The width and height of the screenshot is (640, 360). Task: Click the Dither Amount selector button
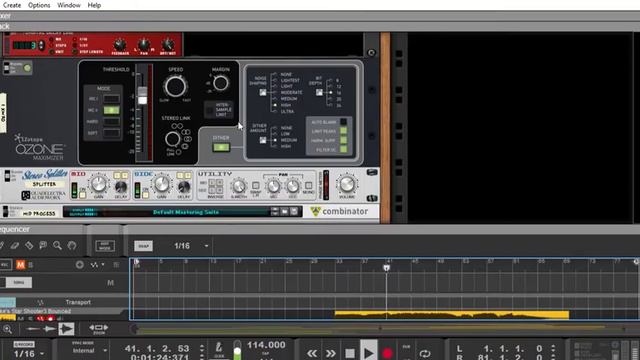[x=263, y=140]
